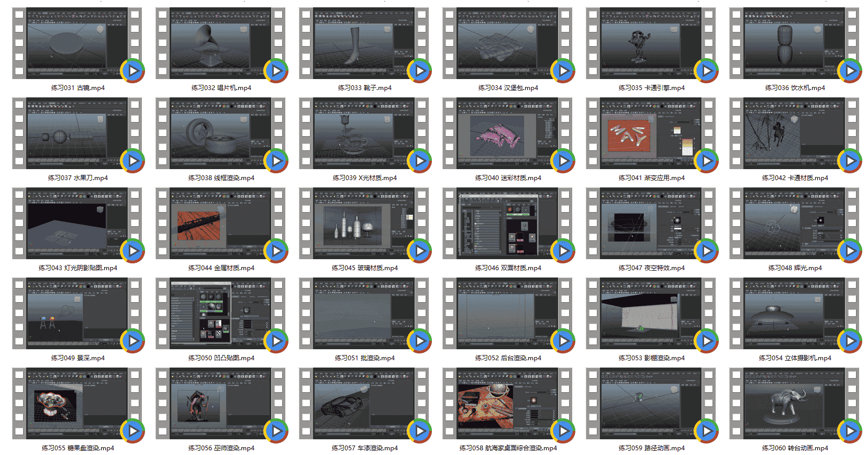
Task: Open the 练习053 影棚渲染 video thumbnail
Action: coord(651,314)
